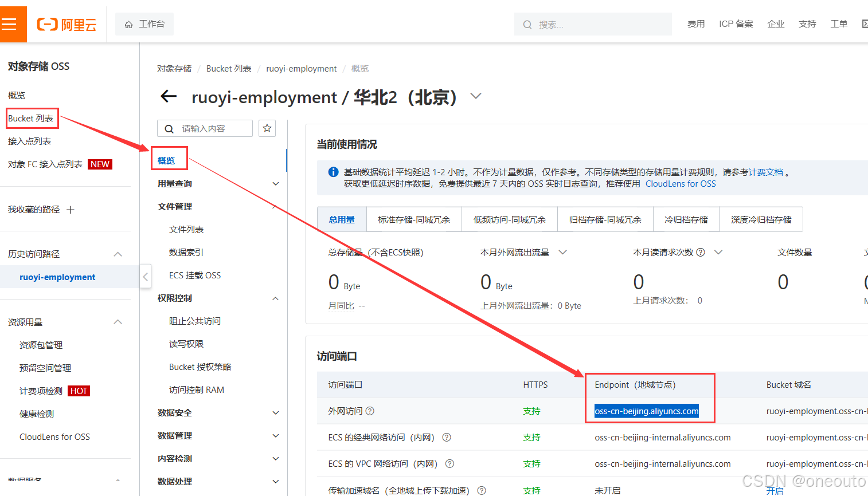Click help icon beside 外网访问

[x=370, y=411]
